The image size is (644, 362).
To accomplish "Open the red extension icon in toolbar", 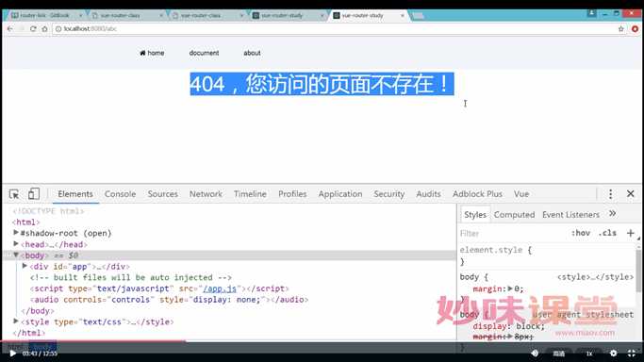I will [635, 29].
